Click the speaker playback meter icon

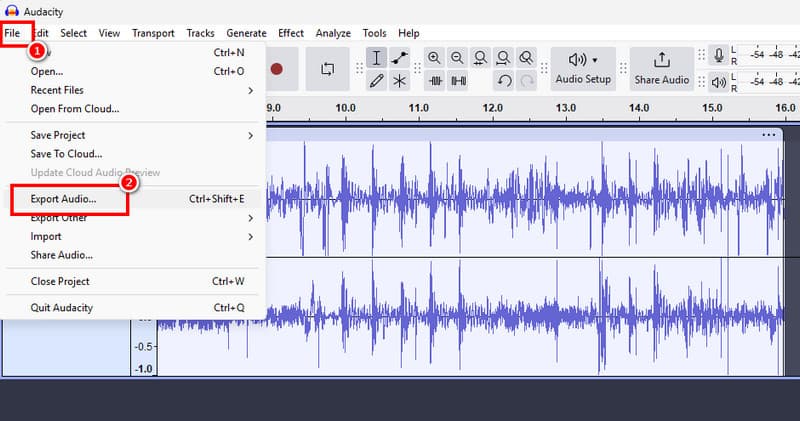point(719,82)
